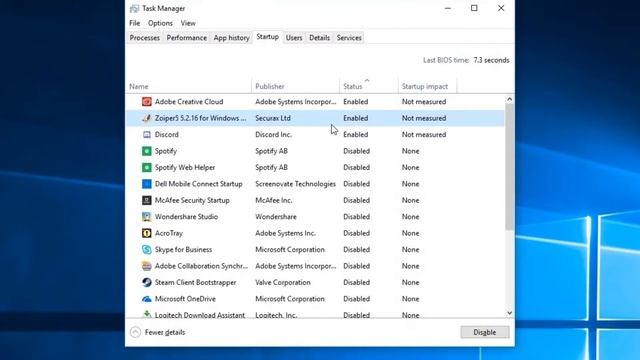The height and width of the screenshot is (360, 640).
Task: Switch to the App history tab
Action: tap(231, 38)
